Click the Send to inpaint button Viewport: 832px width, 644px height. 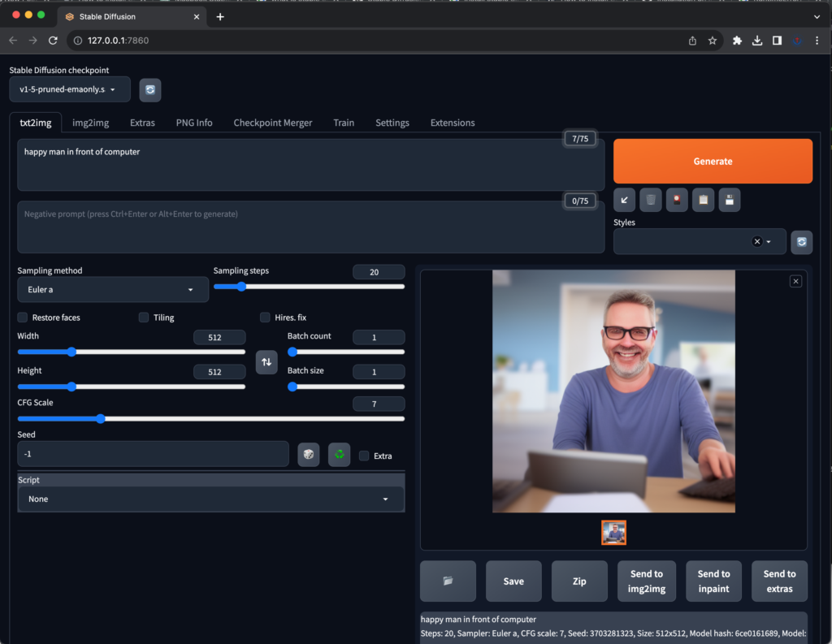(x=713, y=581)
